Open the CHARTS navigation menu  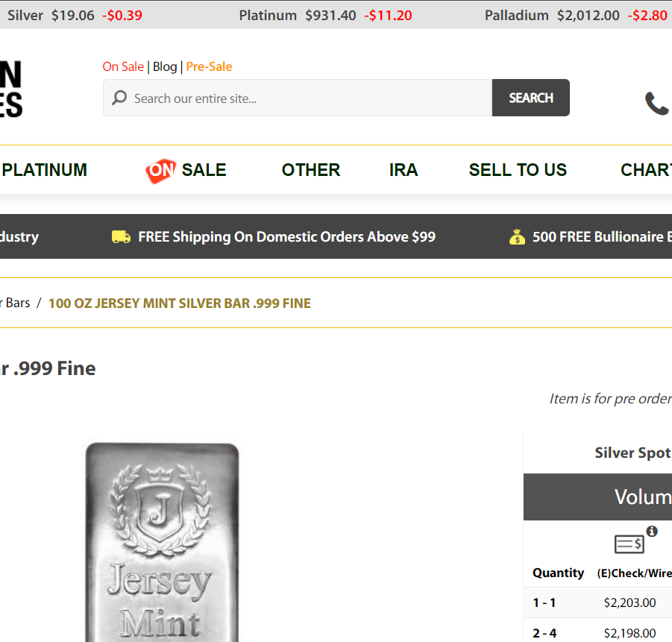pyautogui.click(x=646, y=170)
